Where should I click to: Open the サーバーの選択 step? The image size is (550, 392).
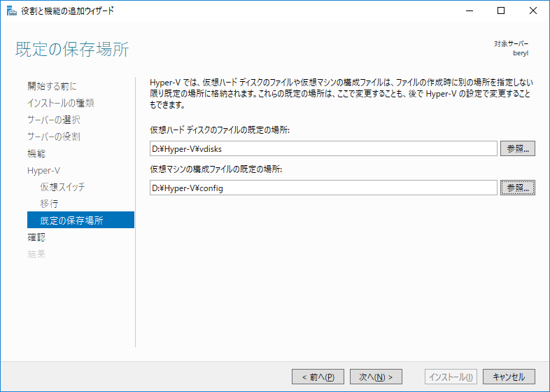[x=54, y=120]
